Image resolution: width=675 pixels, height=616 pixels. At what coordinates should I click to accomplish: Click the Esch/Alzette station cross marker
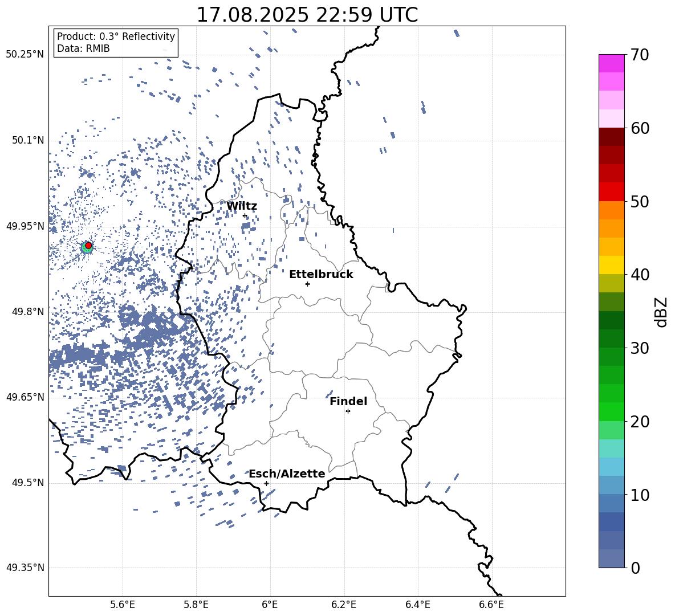(266, 483)
